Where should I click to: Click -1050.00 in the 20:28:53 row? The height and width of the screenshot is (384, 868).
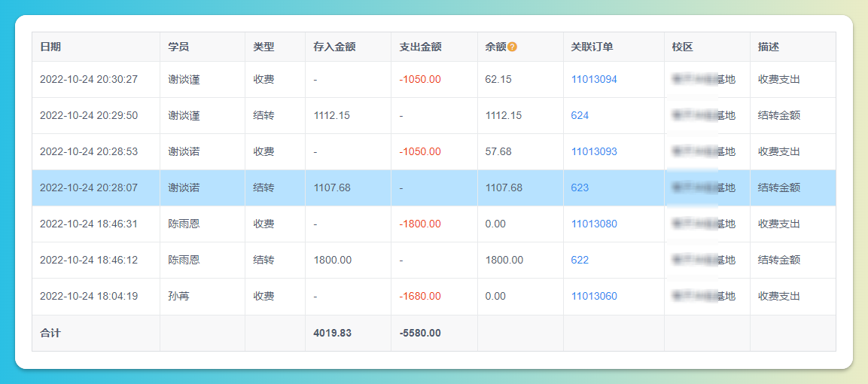click(x=420, y=151)
